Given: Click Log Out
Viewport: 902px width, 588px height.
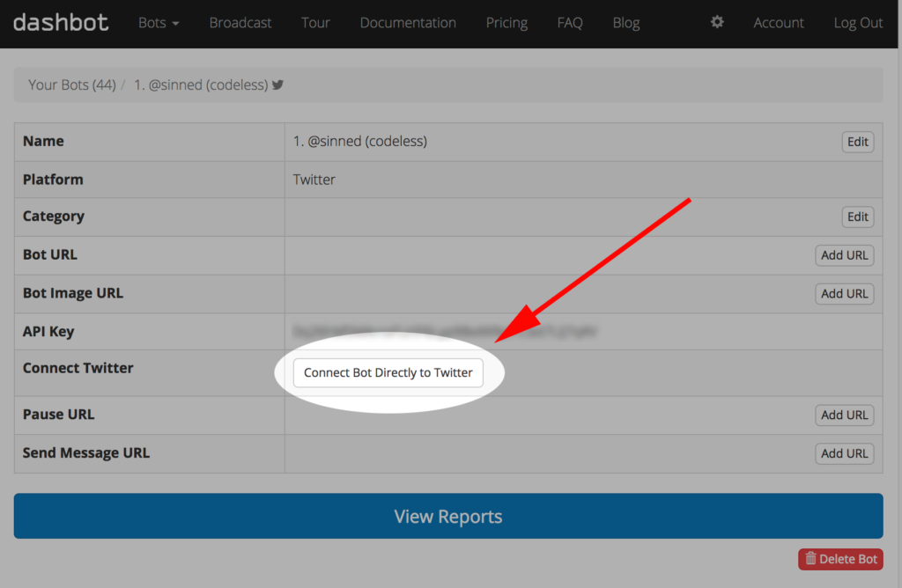Looking at the screenshot, I should pyautogui.click(x=858, y=23).
